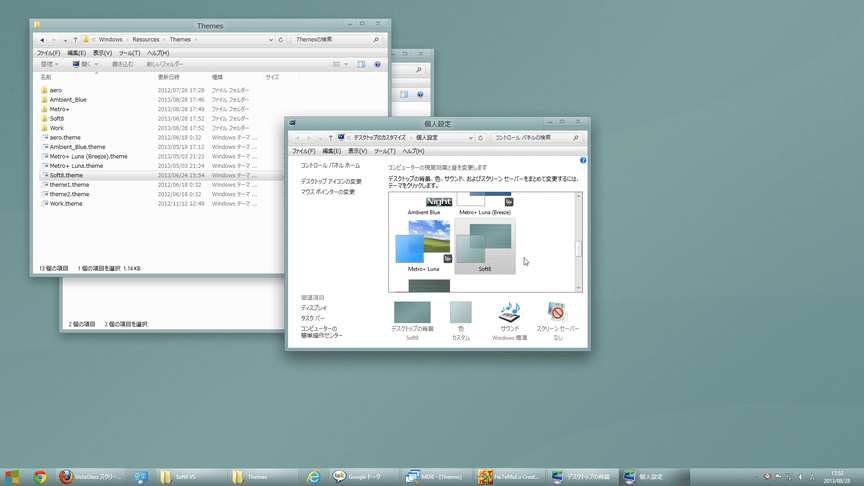Open 表示(V) menu in Themes window
The image size is (864, 486).
(x=102, y=53)
